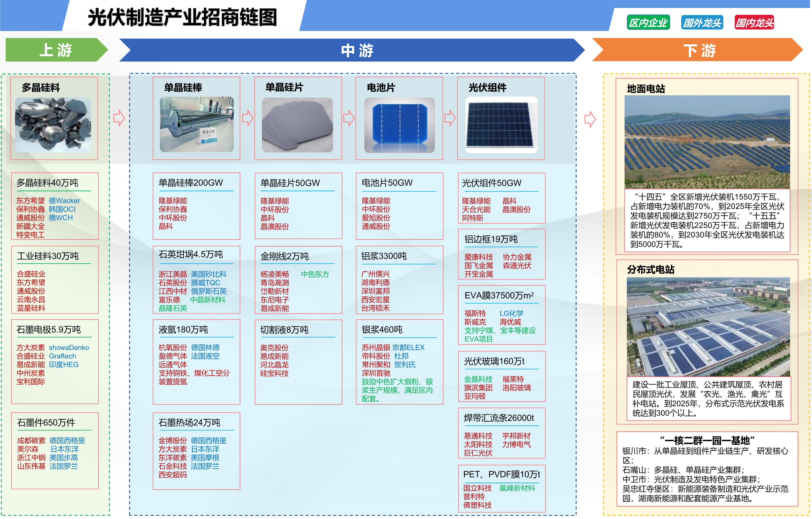Click the heading 液氩180万吨

coord(183,330)
